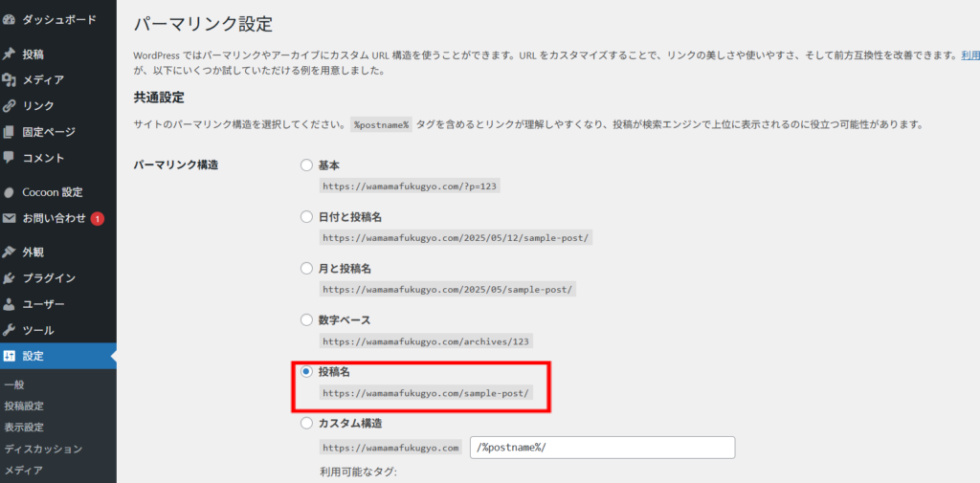Click the 利用可能なタグ: label
980x483 pixels.
358,472
